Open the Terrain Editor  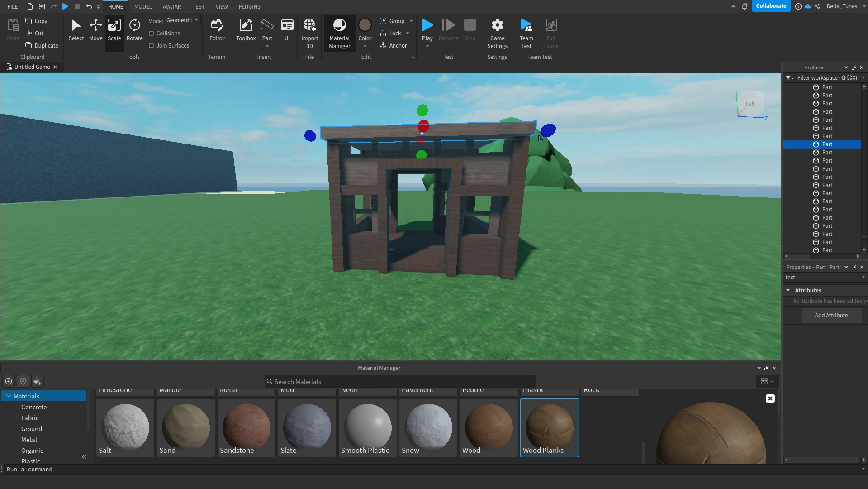[x=217, y=29]
